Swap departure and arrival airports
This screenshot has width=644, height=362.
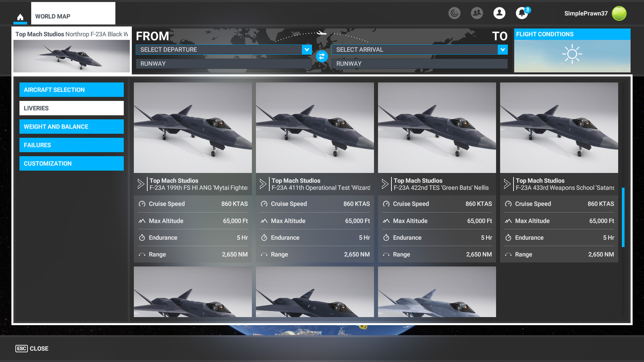click(x=322, y=56)
